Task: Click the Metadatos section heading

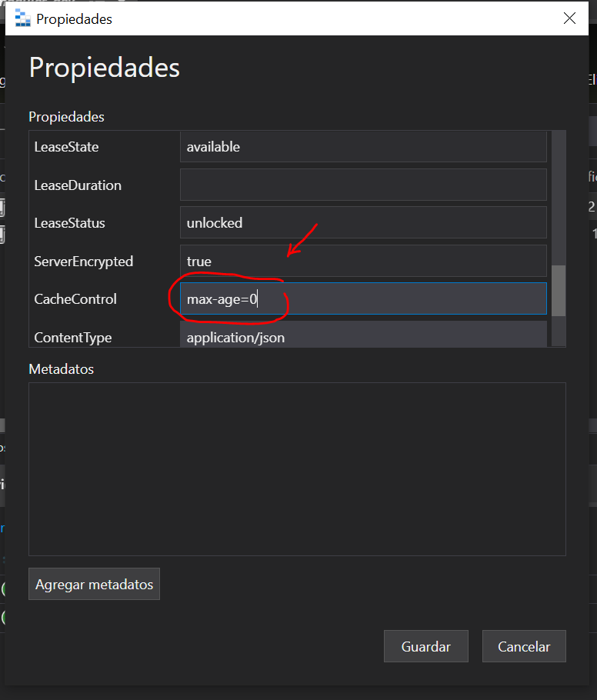Action: point(61,368)
